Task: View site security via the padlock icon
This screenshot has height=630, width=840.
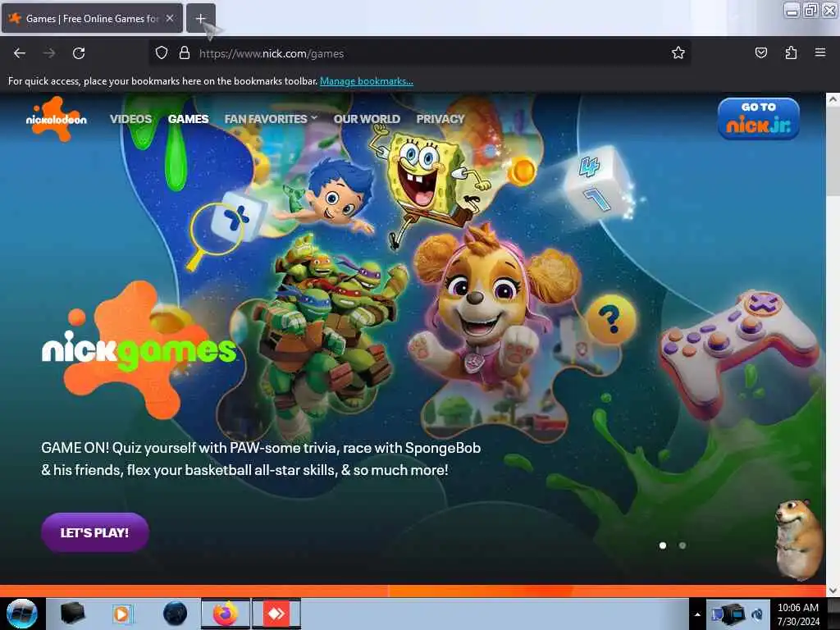Action: 185,52
